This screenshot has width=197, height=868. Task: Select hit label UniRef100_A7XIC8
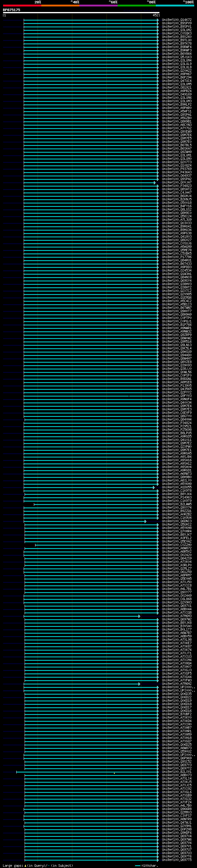coord(176,586)
